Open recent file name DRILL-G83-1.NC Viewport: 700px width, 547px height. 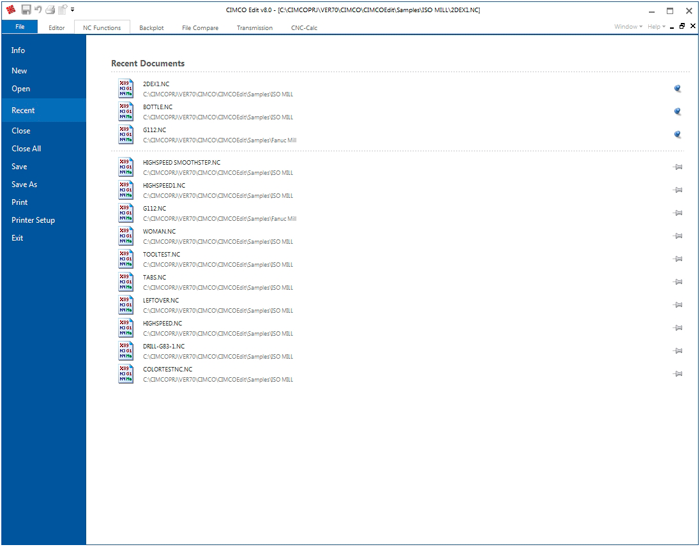pyautogui.click(x=163, y=346)
